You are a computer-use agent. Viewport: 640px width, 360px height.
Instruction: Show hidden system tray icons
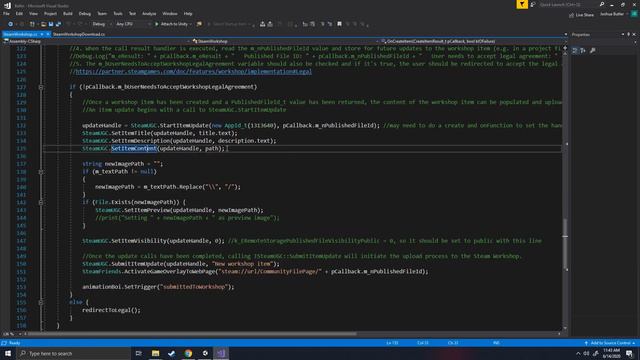(578, 354)
